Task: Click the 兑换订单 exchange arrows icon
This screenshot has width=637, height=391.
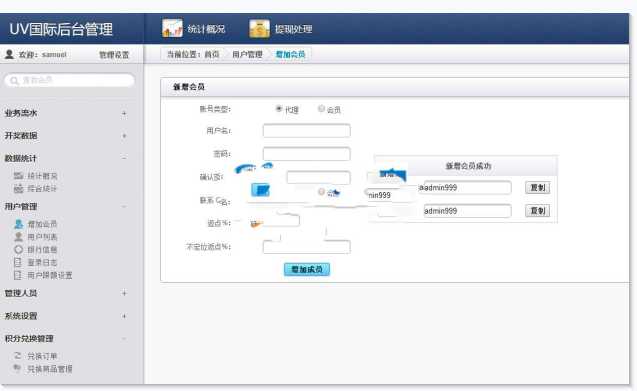Action: (x=17, y=356)
